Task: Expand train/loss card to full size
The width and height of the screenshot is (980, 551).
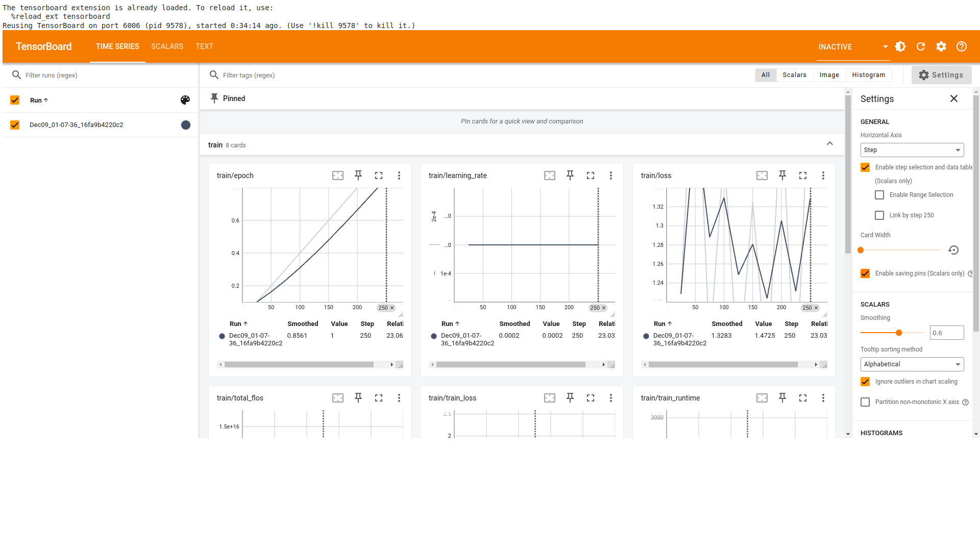Action: [x=803, y=176]
